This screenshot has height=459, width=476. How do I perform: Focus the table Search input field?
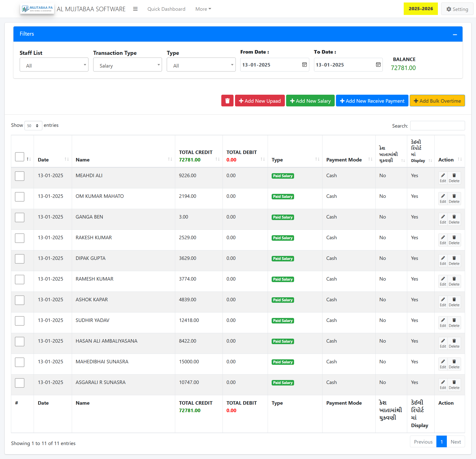click(437, 126)
